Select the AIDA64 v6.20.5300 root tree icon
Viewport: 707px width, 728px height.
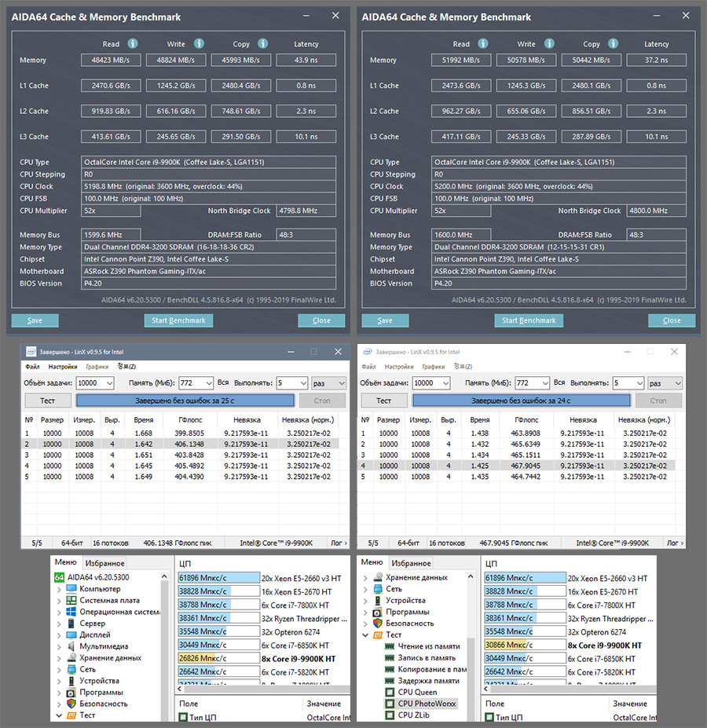click(59, 577)
